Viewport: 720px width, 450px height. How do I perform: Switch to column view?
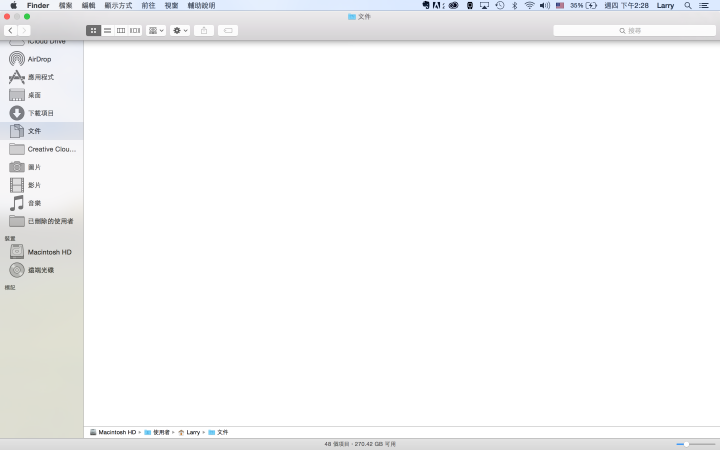tap(121, 30)
